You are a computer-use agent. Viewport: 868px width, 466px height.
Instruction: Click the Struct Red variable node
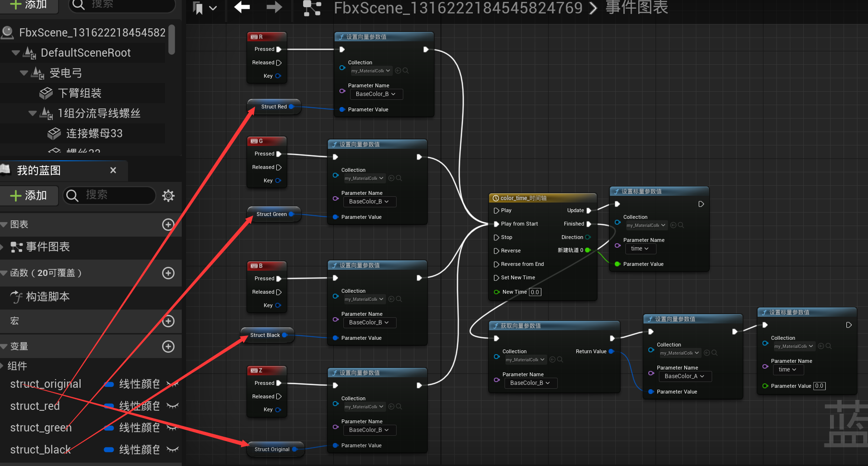pyautogui.click(x=274, y=107)
